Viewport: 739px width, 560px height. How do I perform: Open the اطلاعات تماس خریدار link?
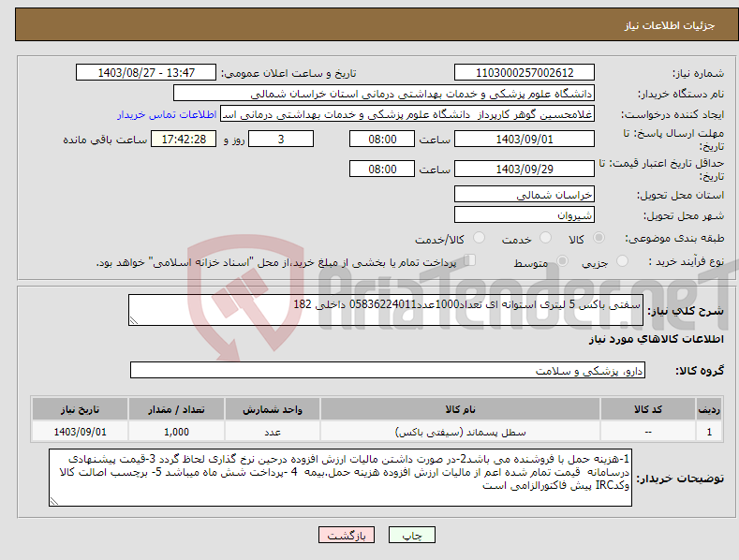point(167,114)
